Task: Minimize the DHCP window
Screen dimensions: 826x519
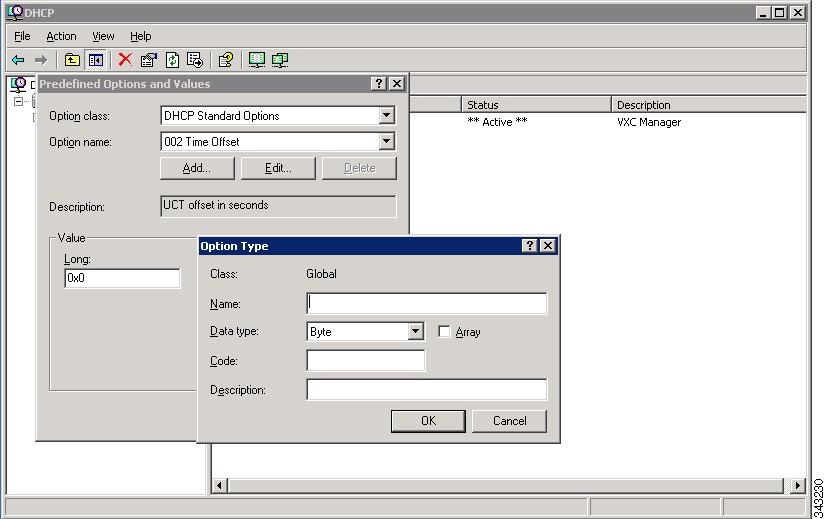Action: [763, 12]
